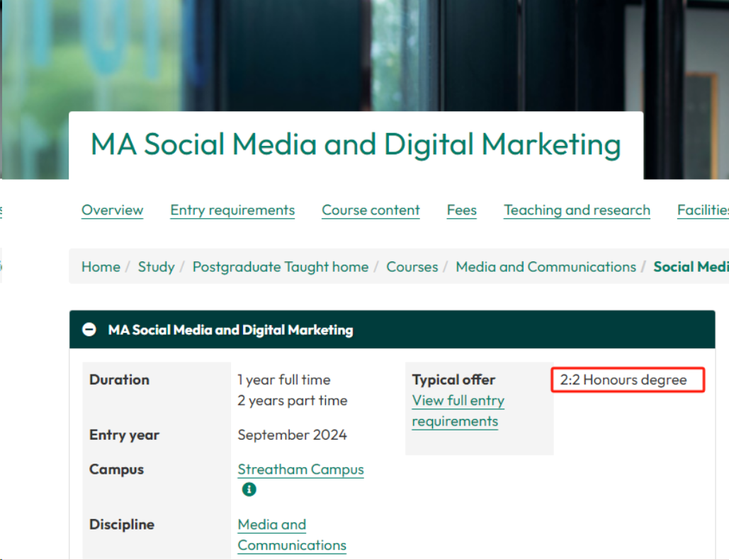Follow the Streatham Campus link
The image size is (729, 560).
coord(300,469)
